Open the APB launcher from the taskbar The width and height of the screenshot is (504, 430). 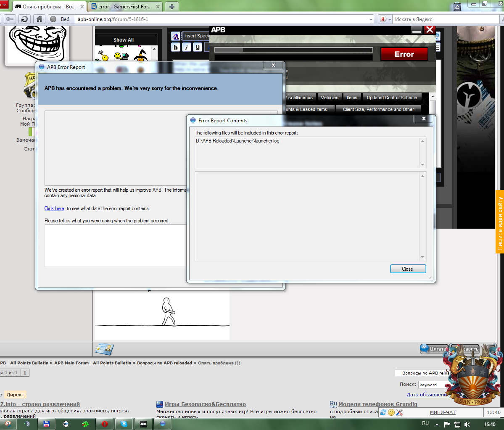pos(143,424)
